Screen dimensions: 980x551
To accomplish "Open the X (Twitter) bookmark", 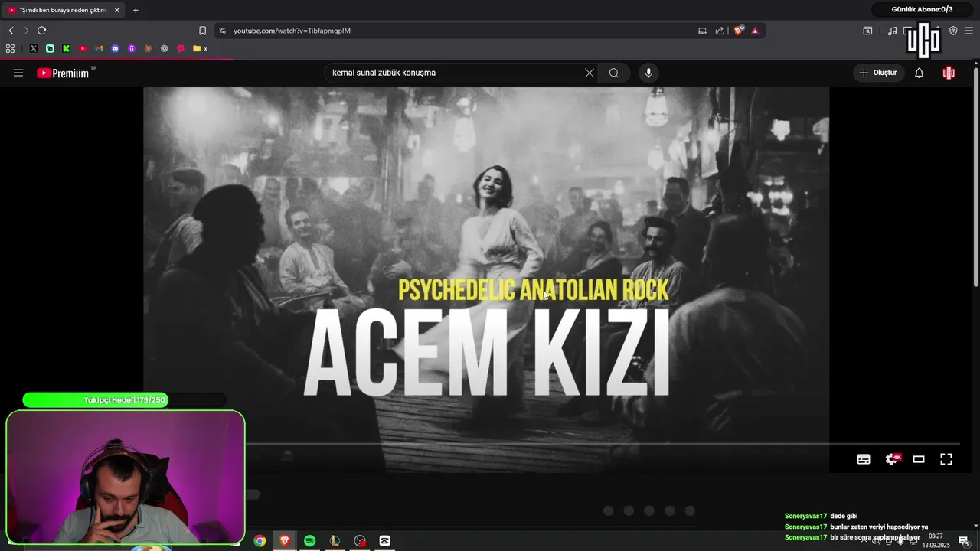I will point(34,48).
